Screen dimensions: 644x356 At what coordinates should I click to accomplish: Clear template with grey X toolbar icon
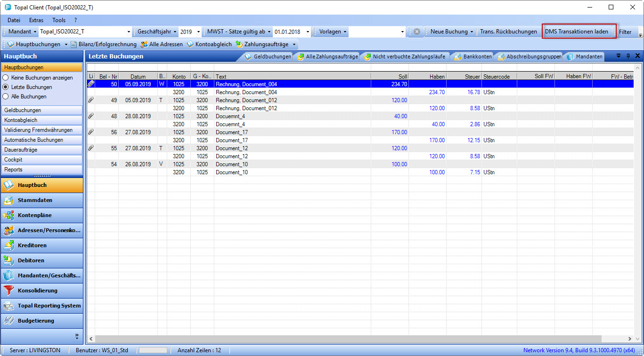(417, 32)
